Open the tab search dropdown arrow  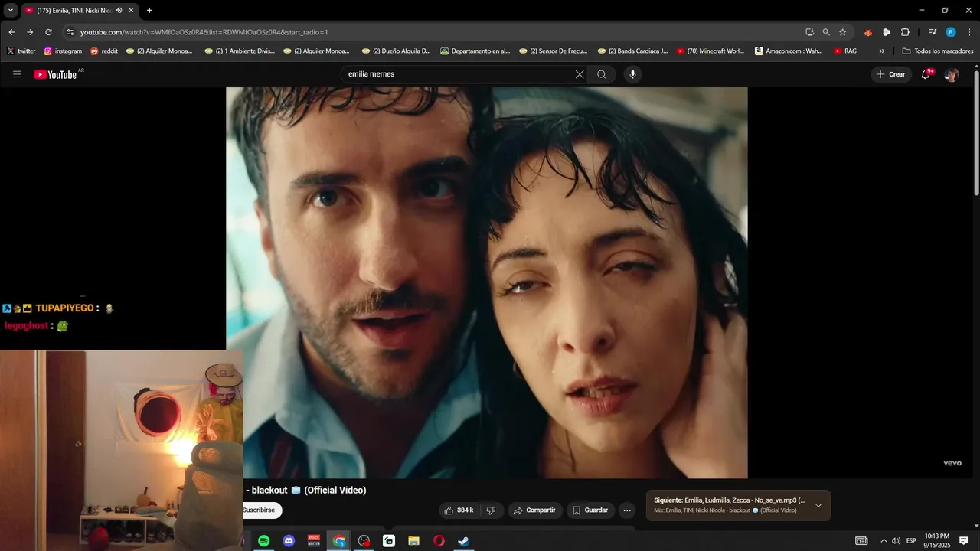pyautogui.click(x=11, y=10)
